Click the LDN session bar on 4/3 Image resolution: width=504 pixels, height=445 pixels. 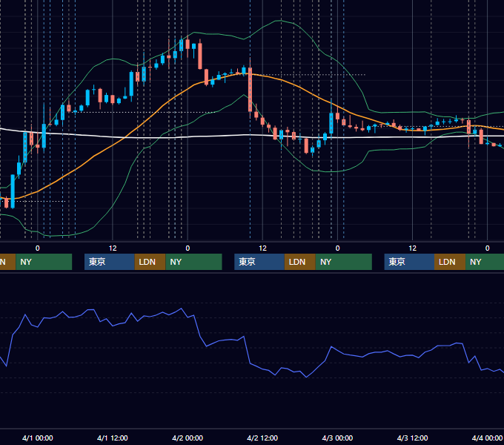[x=450, y=262]
